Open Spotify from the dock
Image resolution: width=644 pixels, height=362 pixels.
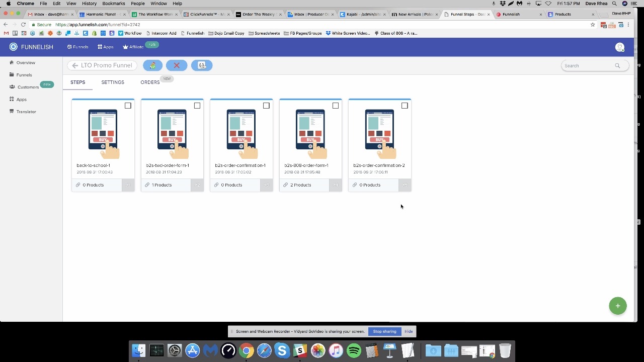354,350
